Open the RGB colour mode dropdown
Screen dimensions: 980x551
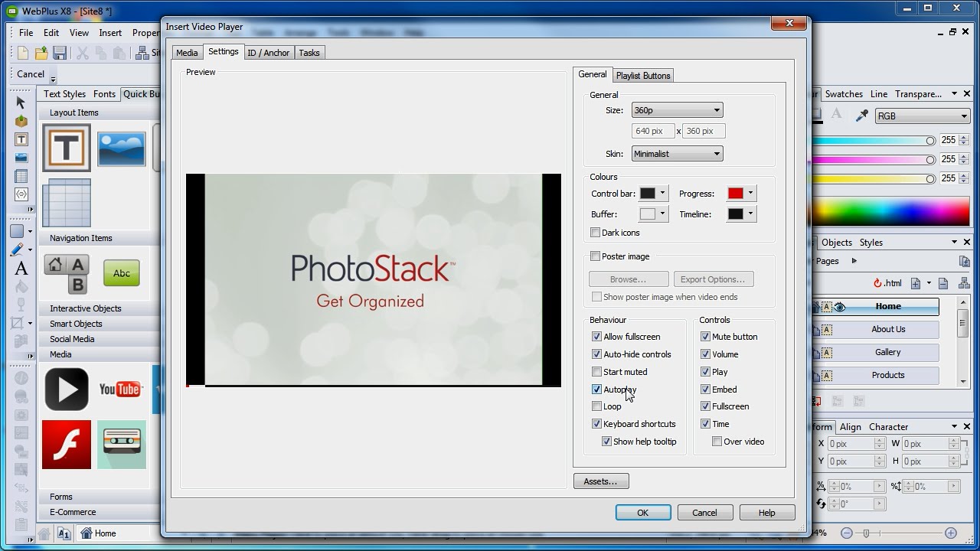(x=923, y=116)
